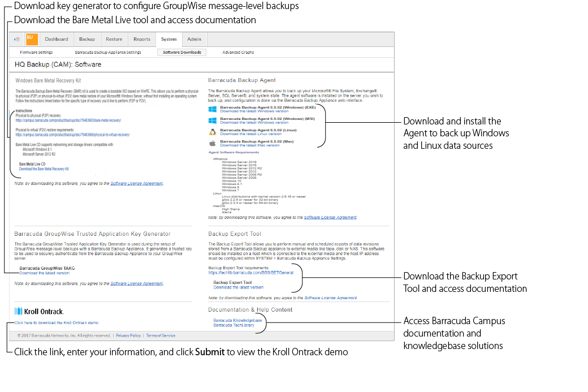The height and width of the screenshot is (392, 588).
Task: Click 'Barracuda Backup Agent 6.5.02 (Windows) (MSI)' title
Action: click(267, 119)
